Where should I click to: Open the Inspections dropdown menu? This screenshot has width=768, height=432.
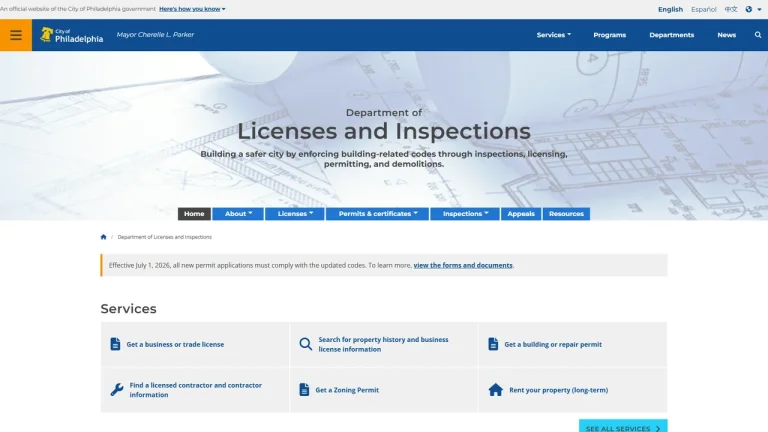click(465, 214)
